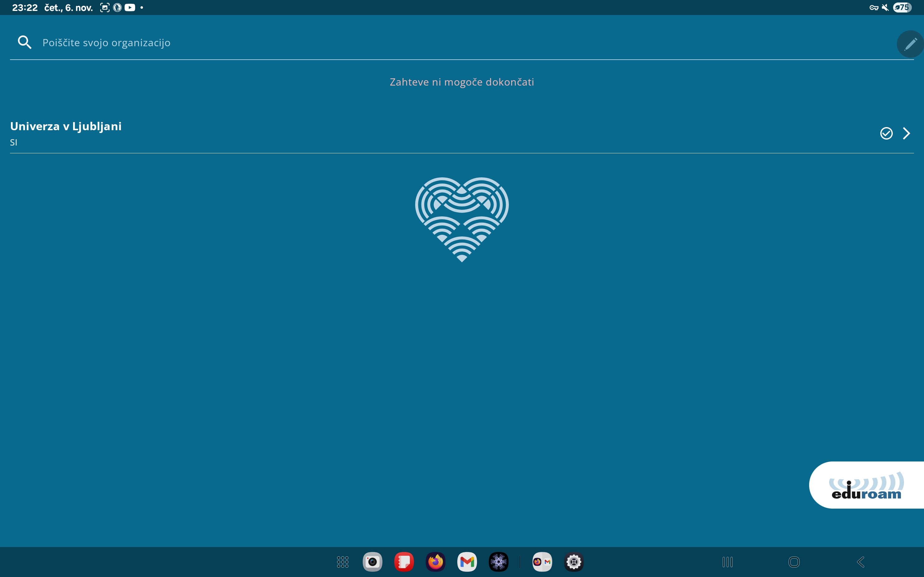Screen dimensions: 924x577
Task: Tap the battery indicator in status bar
Action: point(902,7)
